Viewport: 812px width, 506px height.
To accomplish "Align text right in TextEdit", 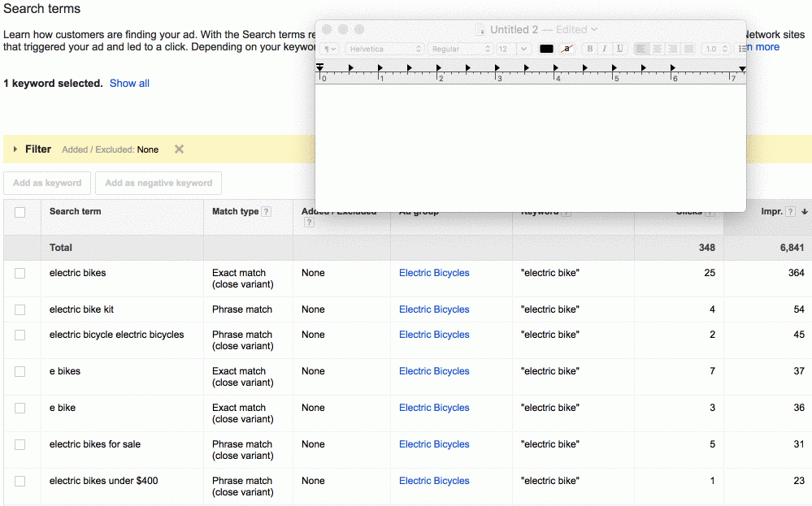I will pos(672,49).
